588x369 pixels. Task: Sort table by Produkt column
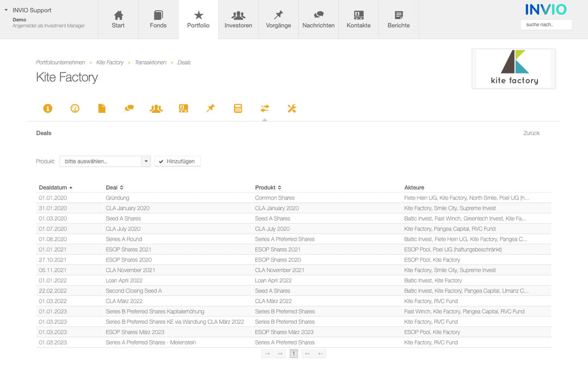pos(268,187)
